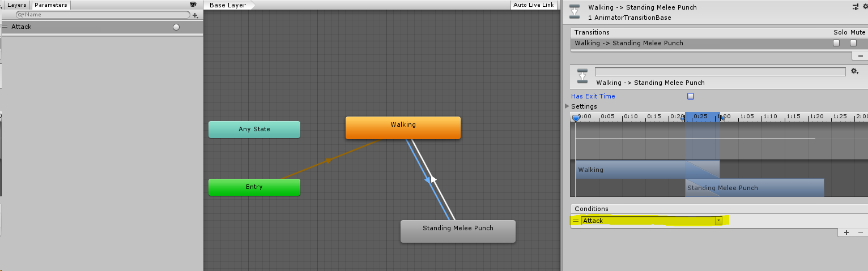The height and width of the screenshot is (271, 868).
Task: Select the Standing Melee Punch state node
Action: [458, 231]
